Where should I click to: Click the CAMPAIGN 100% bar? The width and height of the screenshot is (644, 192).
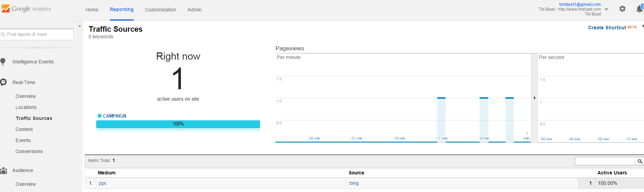pos(178,124)
